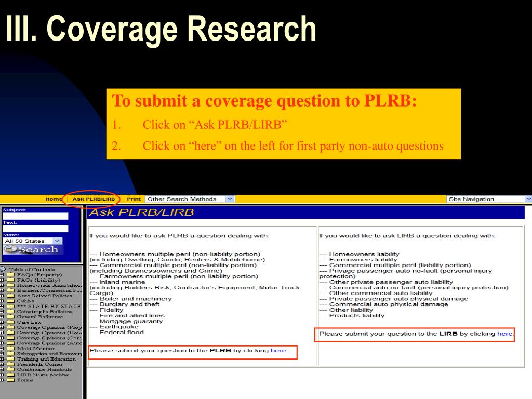Click the General Reference folder icon

[x=11, y=317]
